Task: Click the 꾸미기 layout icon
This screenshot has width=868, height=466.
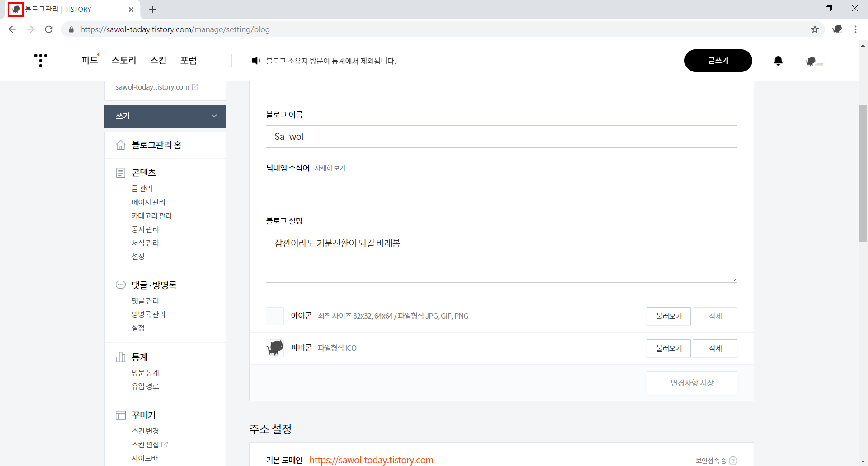Action: pyautogui.click(x=121, y=415)
